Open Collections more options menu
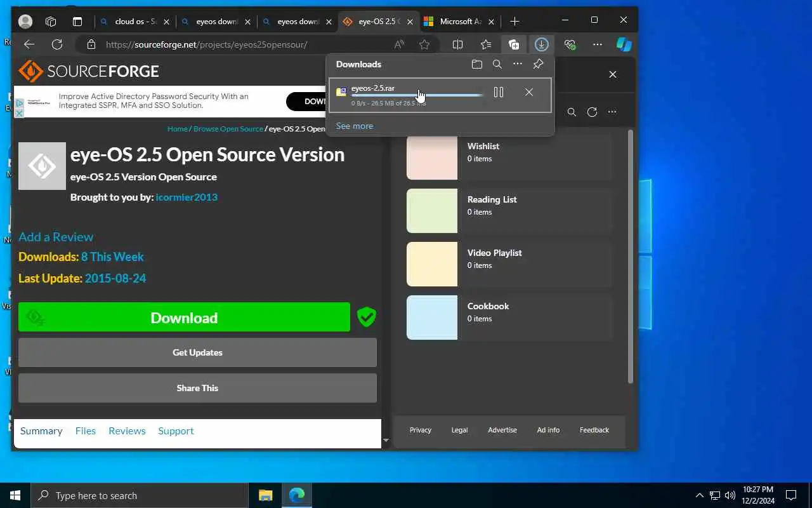Screen dimensions: 812x508 [x=612, y=112]
